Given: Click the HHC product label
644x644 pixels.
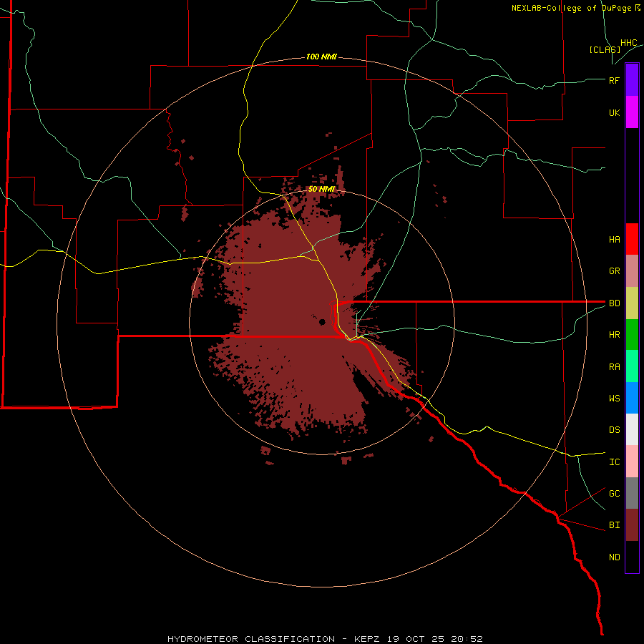Looking at the screenshot, I should tap(628, 43).
